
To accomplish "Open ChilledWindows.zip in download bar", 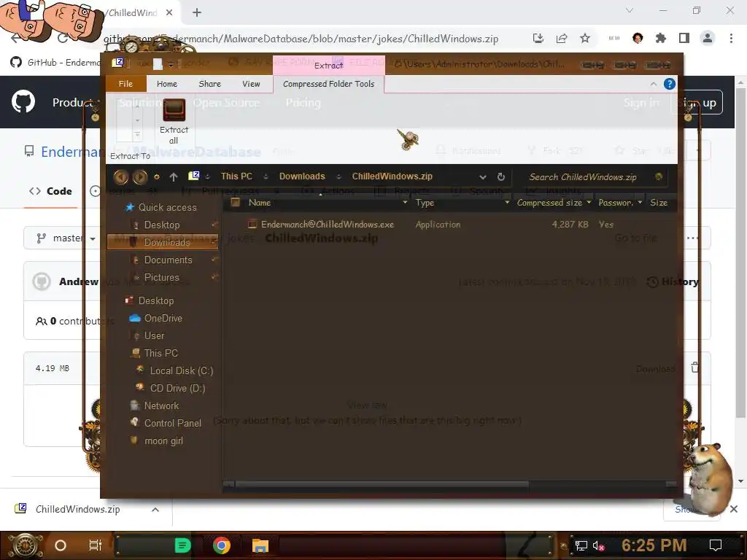I will 77,510.
